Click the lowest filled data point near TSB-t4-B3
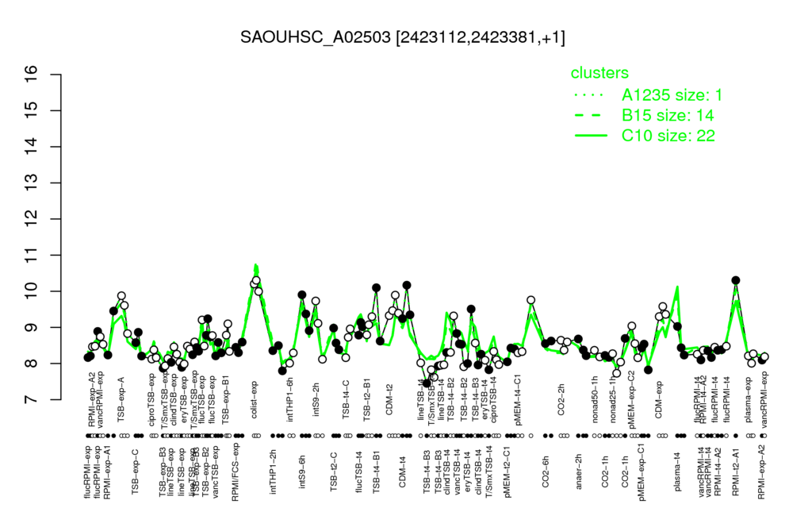 tap(427, 383)
